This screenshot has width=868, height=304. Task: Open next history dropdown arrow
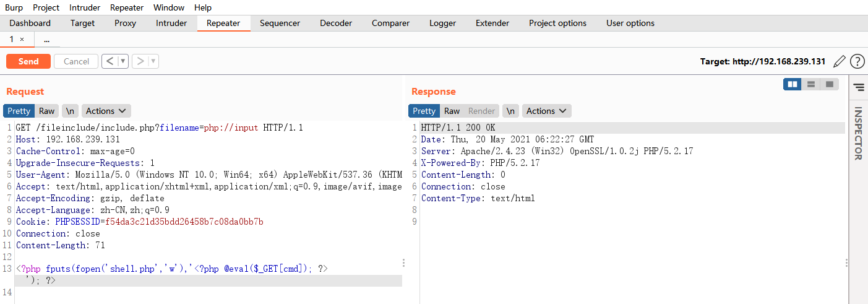[153, 61]
